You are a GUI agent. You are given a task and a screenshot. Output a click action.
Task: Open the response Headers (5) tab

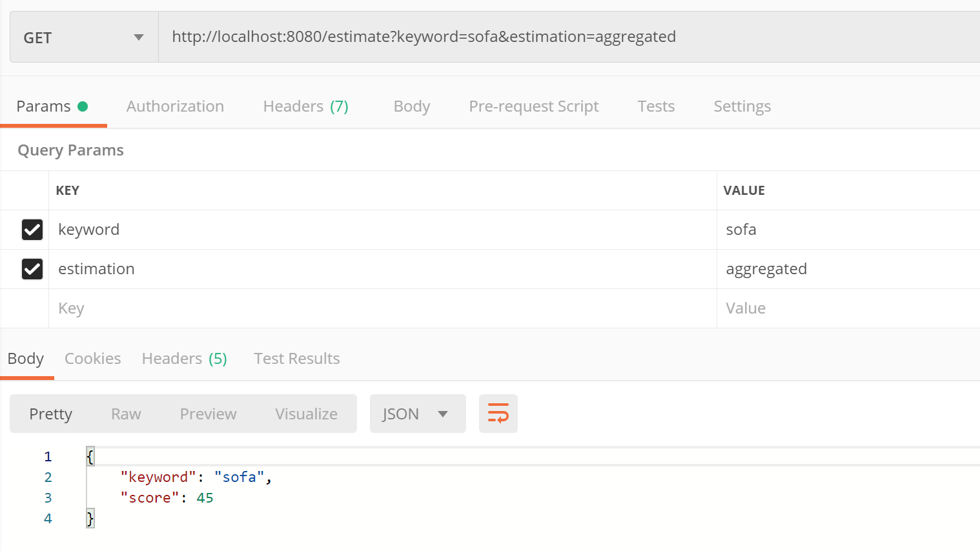[x=185, y=359]
